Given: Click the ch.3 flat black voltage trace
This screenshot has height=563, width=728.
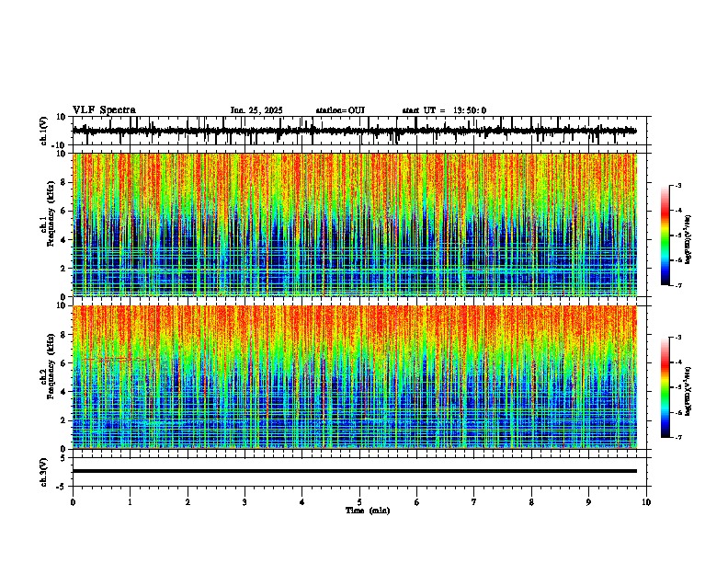Looking at the screenshot, I should tap(355, 471).
